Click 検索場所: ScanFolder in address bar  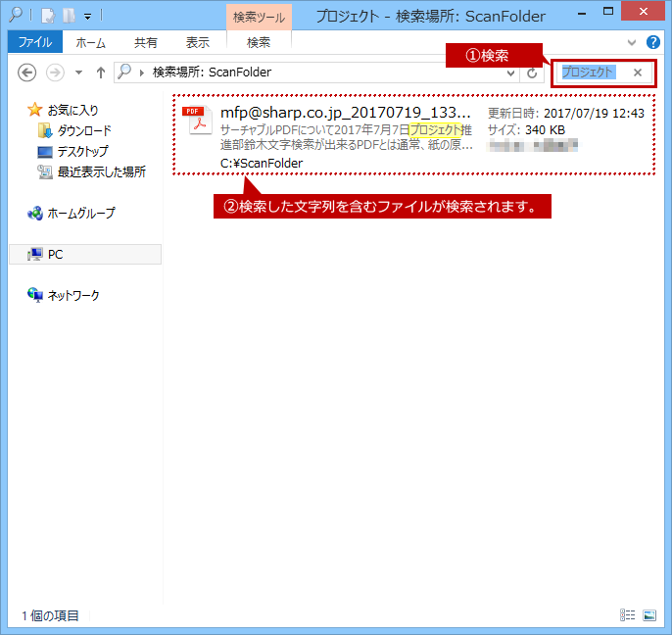[213, 73]
